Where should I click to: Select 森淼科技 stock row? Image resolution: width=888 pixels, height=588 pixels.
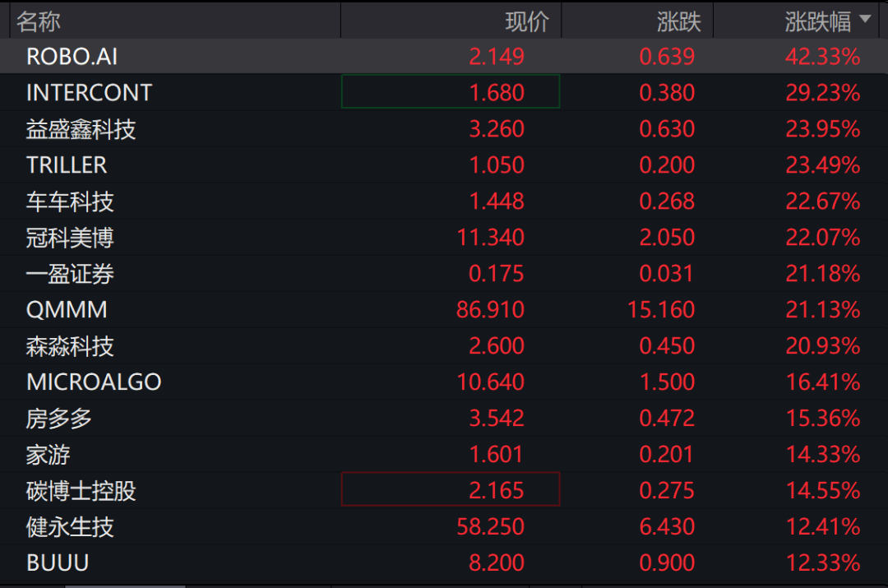(70, 346)
